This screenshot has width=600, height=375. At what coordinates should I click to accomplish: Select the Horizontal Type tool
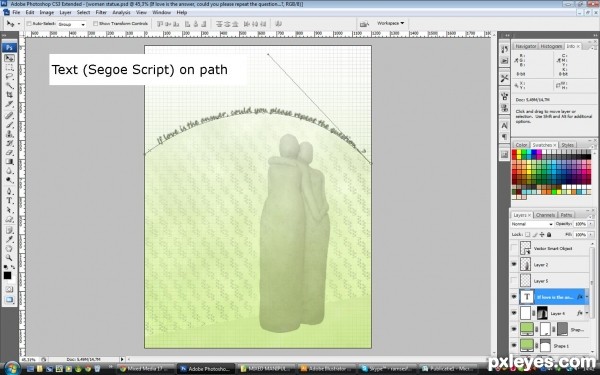pyautogui.click(x=9, y=201)
